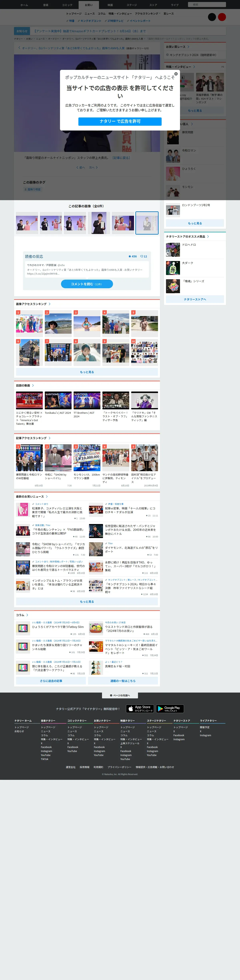Click もっと見る below the latest comedy news
The width and height of the screenshot is (240, 980).
tap(87, 601)
